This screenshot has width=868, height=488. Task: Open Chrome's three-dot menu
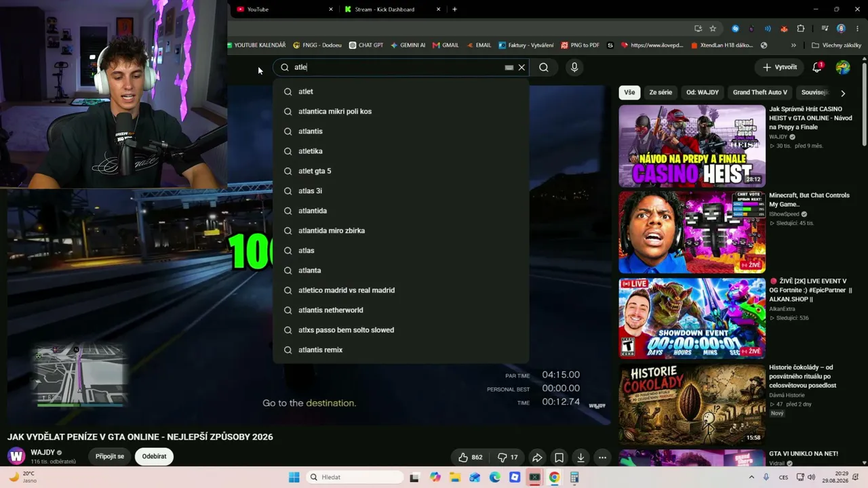[x=858, y=28]
